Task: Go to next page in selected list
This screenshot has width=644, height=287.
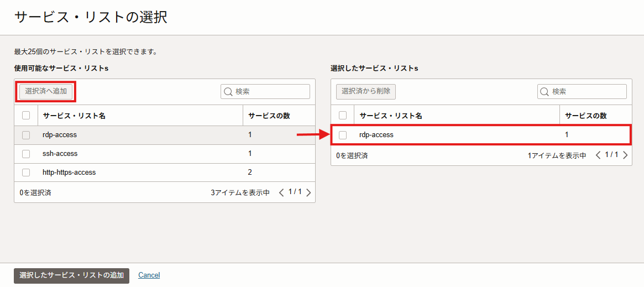Action: point(625,155)
